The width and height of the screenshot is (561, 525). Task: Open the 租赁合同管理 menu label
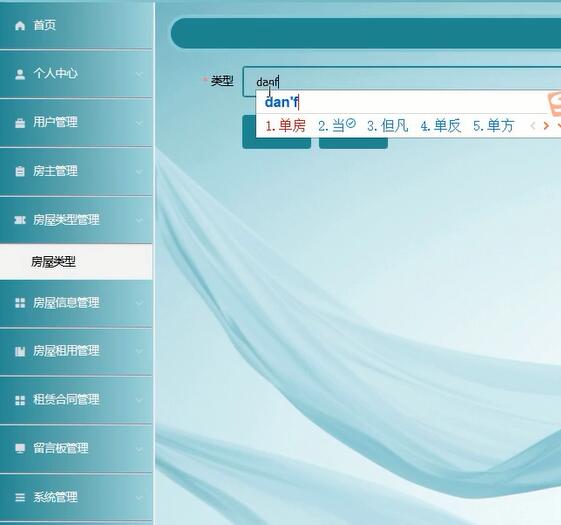66,400
